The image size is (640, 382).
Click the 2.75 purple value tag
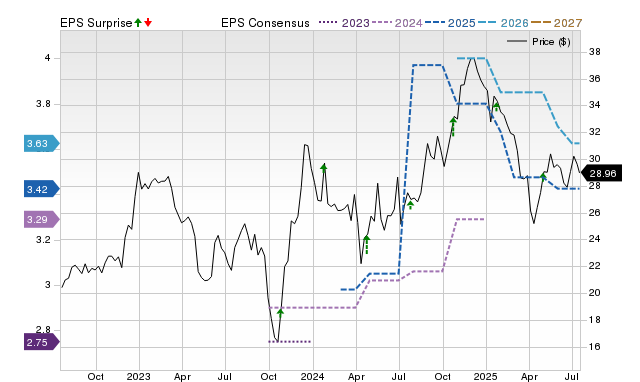point(42,342)
